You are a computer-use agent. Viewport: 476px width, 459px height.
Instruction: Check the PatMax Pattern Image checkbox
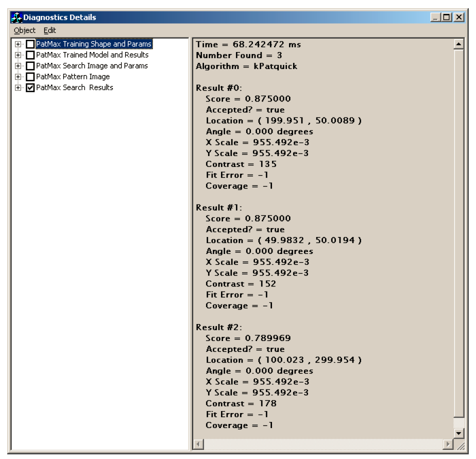[30, 77]
